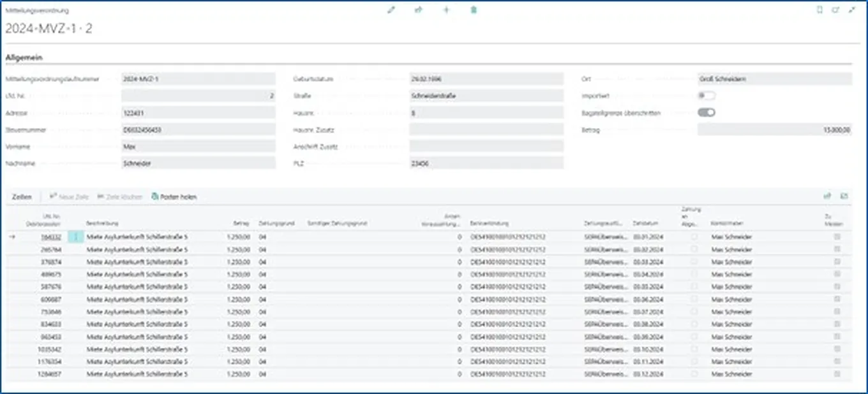Open entry number link 164332
Image resolution: width=868 pixels, height=394 pixels.
click(x=51, y=237)
